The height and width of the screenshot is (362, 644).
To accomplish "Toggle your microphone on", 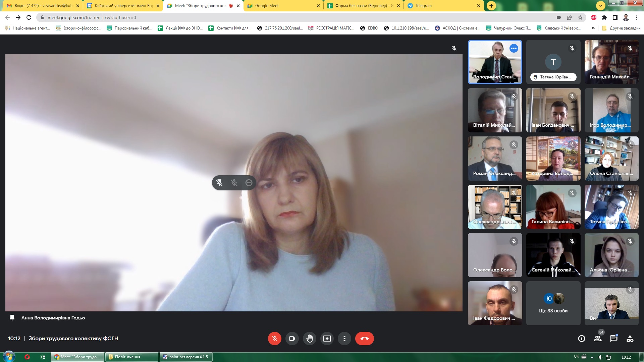I will click(x=274, y=339).
